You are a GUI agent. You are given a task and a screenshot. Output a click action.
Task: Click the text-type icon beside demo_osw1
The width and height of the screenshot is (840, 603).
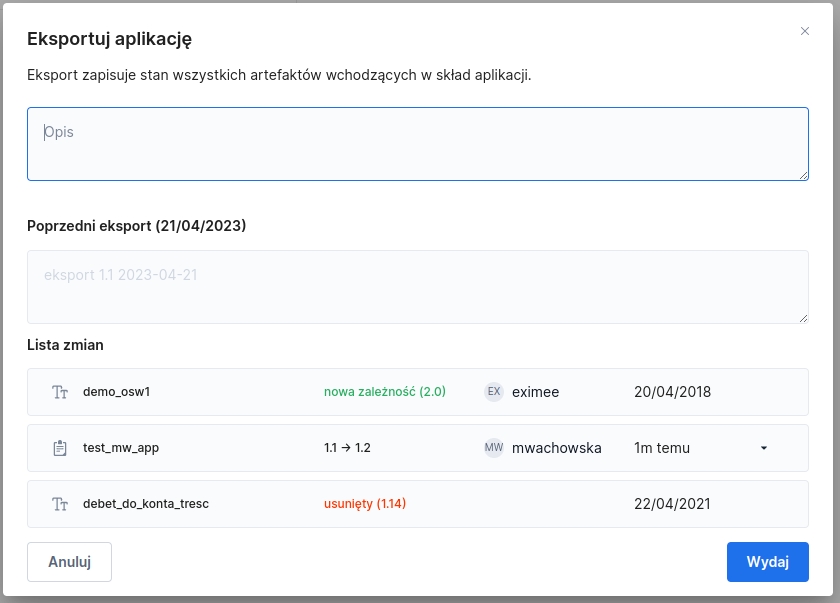[60, 392]
